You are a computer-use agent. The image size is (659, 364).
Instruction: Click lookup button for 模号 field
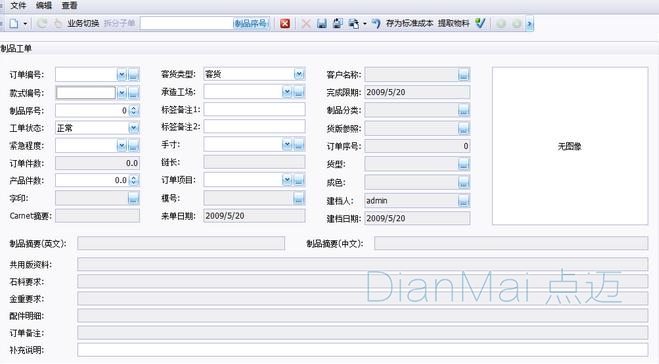pos(298,198)
